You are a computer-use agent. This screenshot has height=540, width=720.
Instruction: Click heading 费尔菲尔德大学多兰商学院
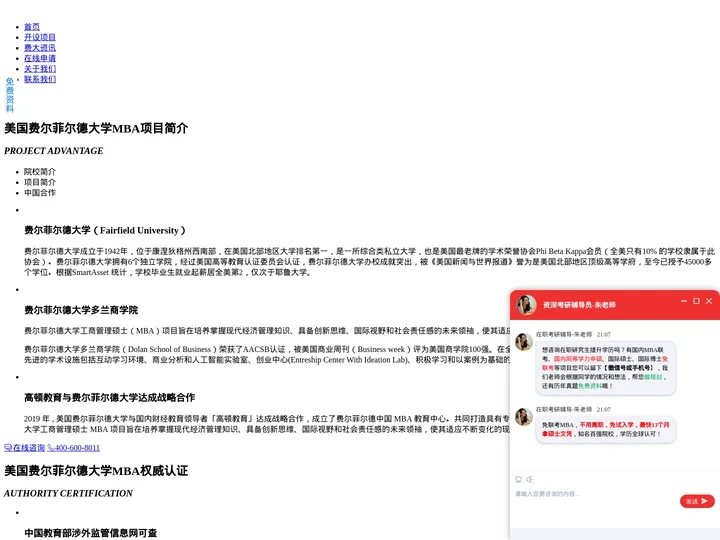click(81, 310)
